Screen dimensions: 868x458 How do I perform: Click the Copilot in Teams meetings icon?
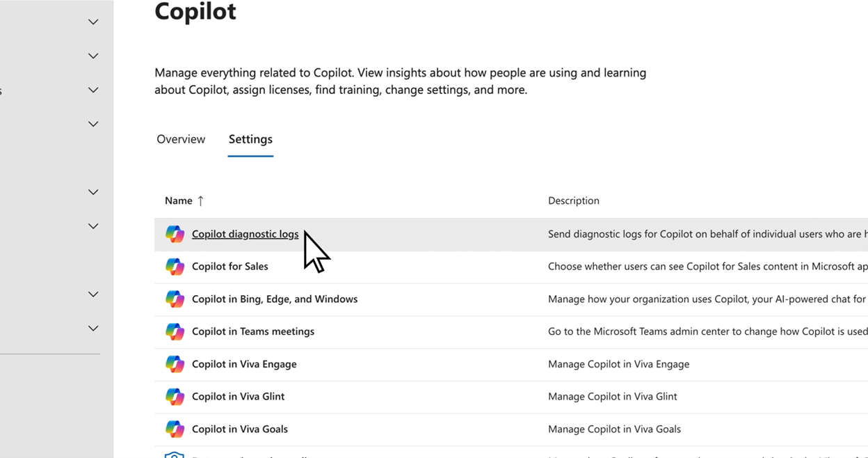pyautogui.click(x=175, y=331)
